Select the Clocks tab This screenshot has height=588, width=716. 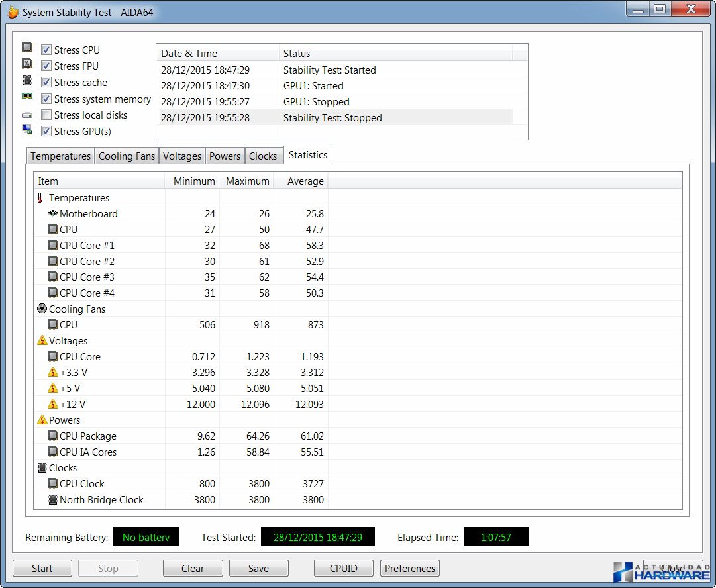[263, 156]
